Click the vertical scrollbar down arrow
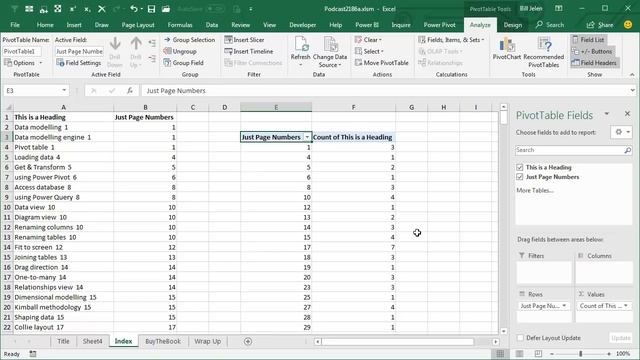The image size is (640, 360). (x=504, y=331)
